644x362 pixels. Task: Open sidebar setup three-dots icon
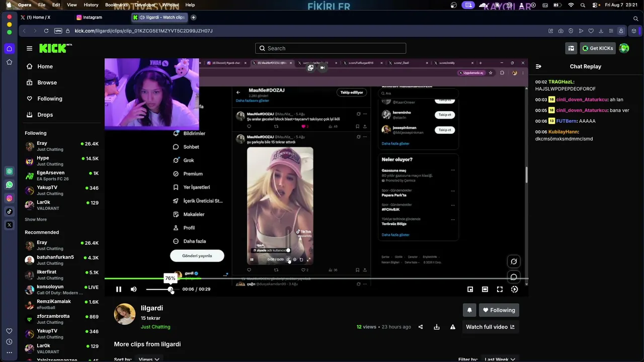coord(9,352)
